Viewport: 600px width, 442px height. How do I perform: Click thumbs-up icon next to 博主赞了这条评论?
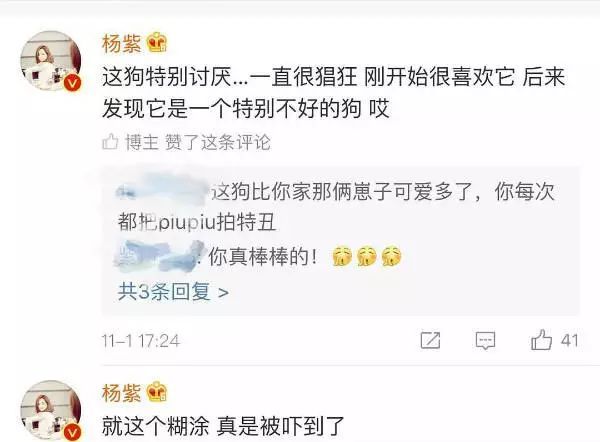click(x=110, y=142)
